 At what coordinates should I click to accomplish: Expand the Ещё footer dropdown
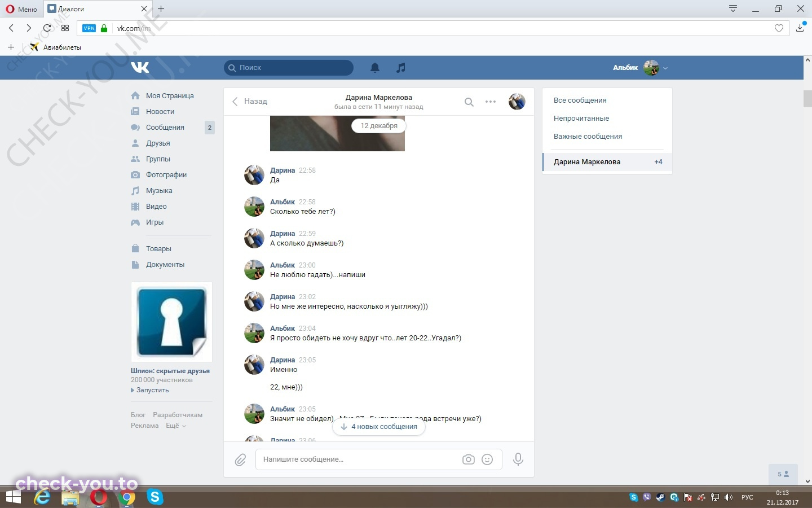coord(175,426)
